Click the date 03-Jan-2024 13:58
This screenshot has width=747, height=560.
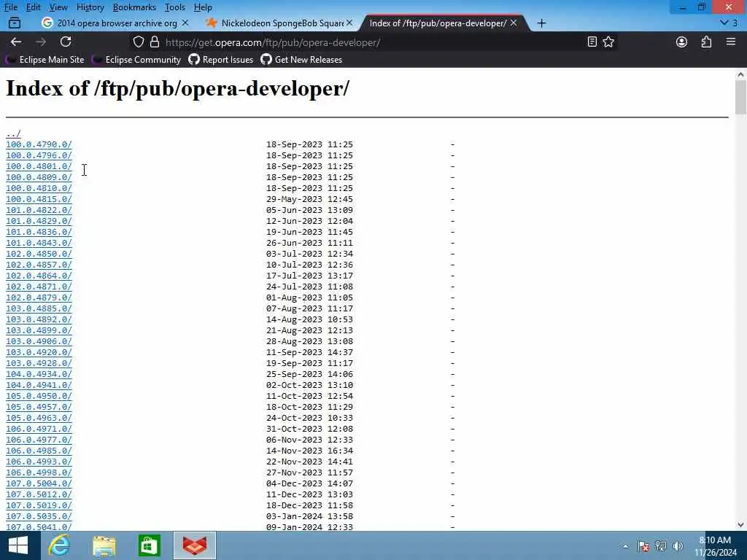click(309, 517)
